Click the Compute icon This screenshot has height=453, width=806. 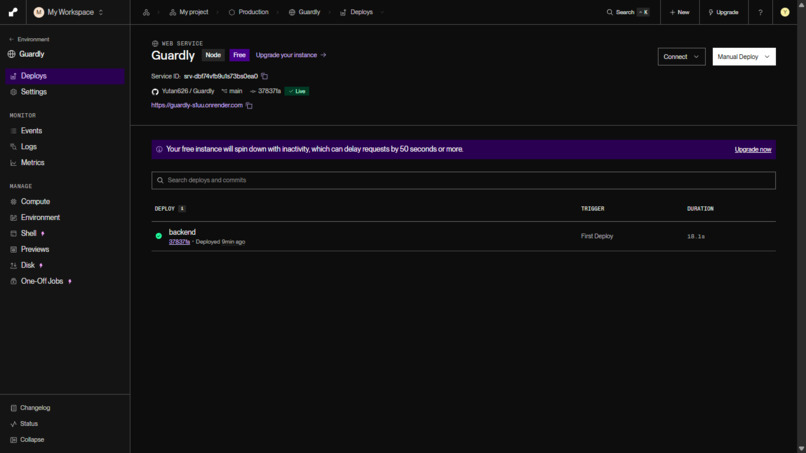[x=13, y=202]
